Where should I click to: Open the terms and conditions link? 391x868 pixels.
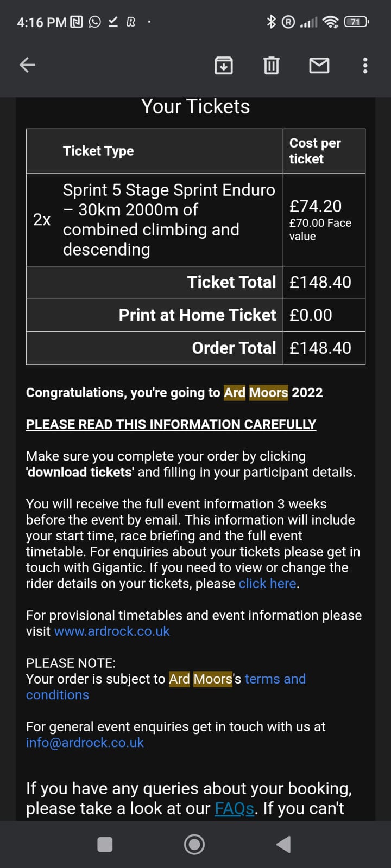tap(166, 687)
